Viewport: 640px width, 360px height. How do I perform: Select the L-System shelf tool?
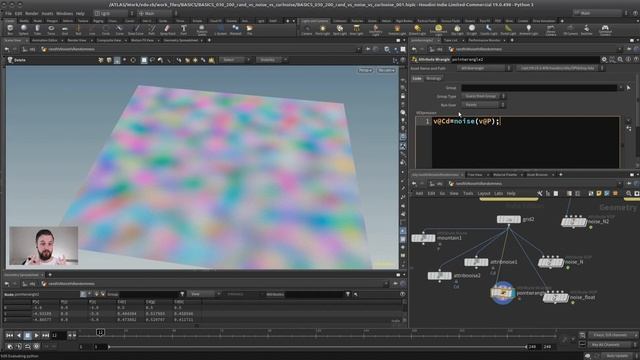(220, 29)
